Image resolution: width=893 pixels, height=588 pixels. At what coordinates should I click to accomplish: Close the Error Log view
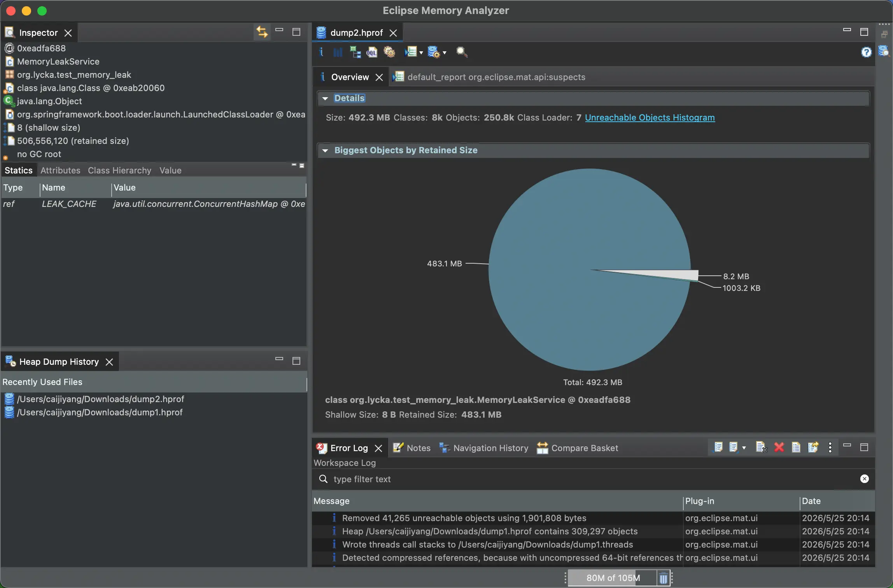pyautogui.click(x=378, y=448)
